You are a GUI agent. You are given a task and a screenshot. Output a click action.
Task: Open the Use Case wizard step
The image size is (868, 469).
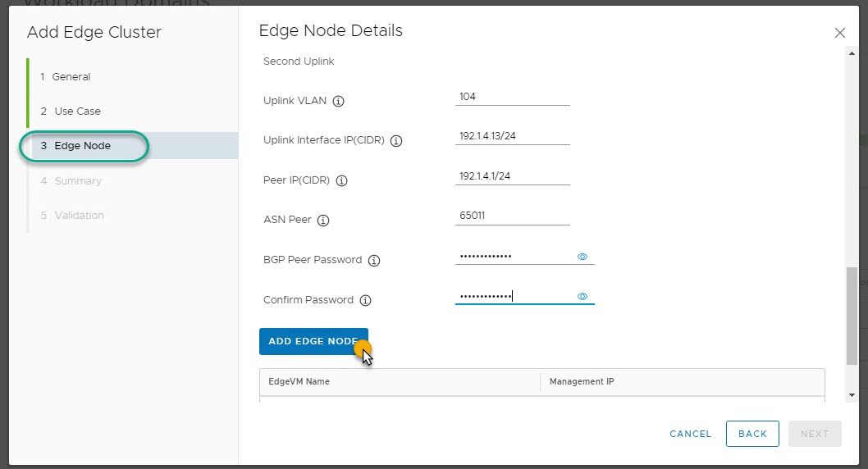[x=77, y=112]
